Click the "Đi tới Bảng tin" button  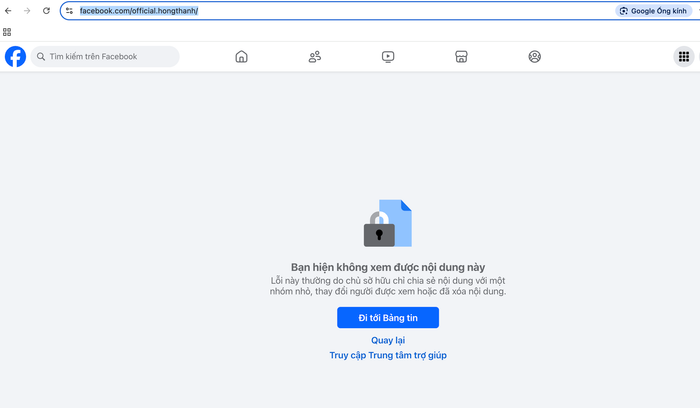388,317
